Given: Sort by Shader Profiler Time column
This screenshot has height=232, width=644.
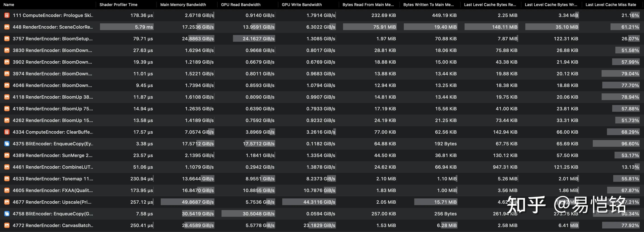Looking at the screenshot, I should click(x=118, y=4).
